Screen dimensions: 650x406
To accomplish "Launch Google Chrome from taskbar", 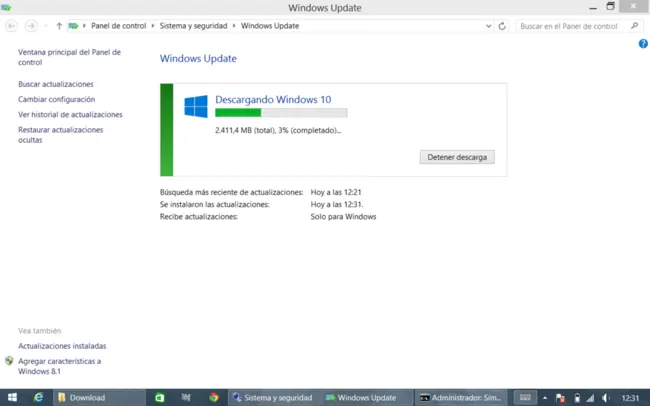I will click(x=213, y=398).
